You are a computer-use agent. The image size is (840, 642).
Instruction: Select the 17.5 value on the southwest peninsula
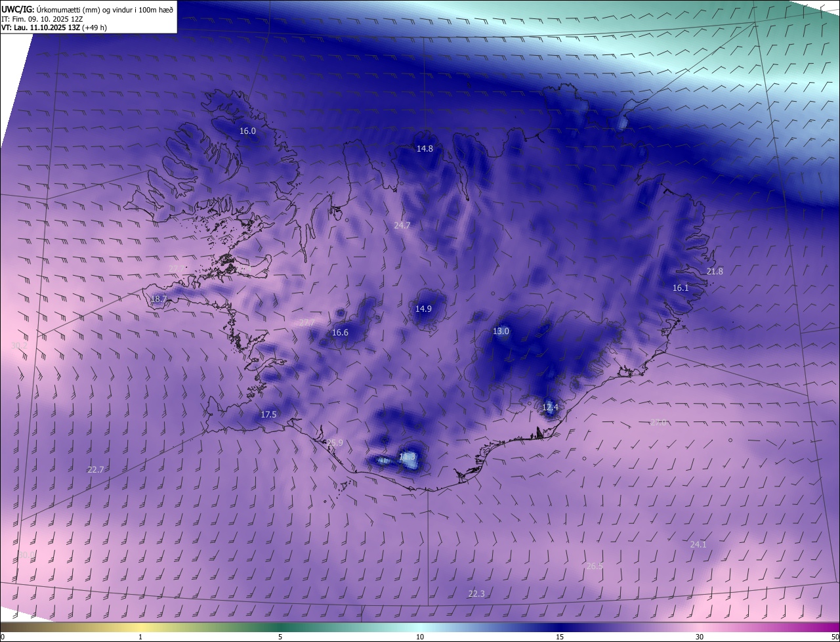(268, 415)
